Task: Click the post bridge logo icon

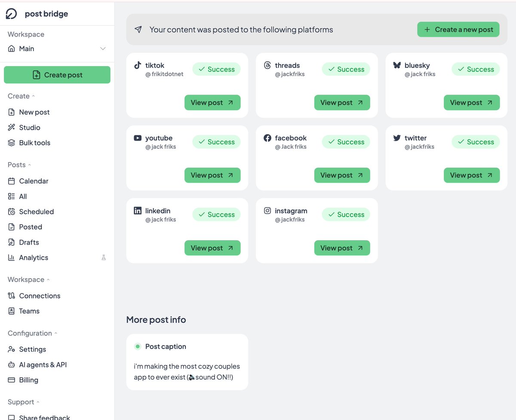Action: pos(11,14)
